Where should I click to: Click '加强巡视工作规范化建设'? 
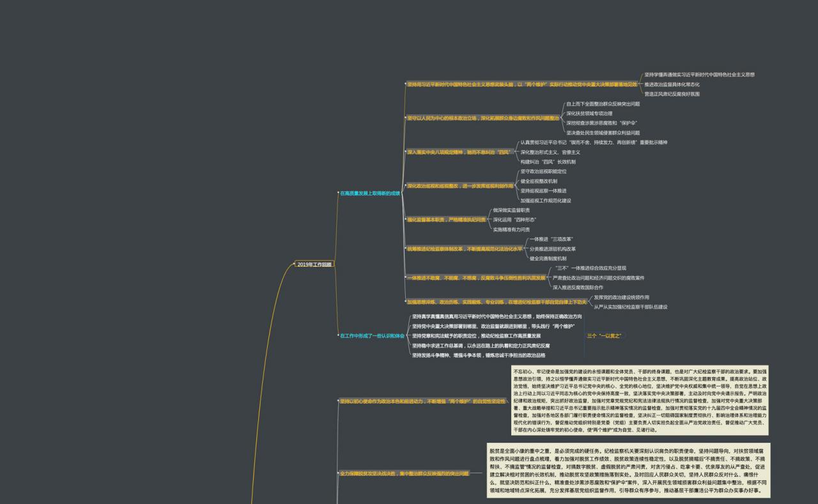coord(546,201)
